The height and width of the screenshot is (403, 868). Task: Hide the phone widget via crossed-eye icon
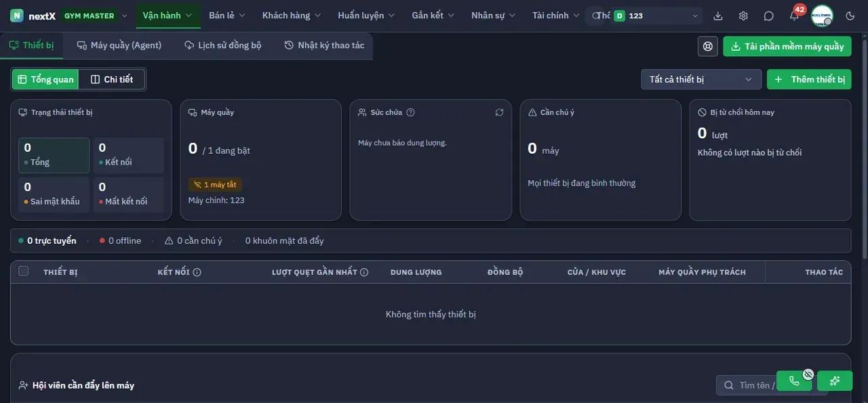(808, 374)
